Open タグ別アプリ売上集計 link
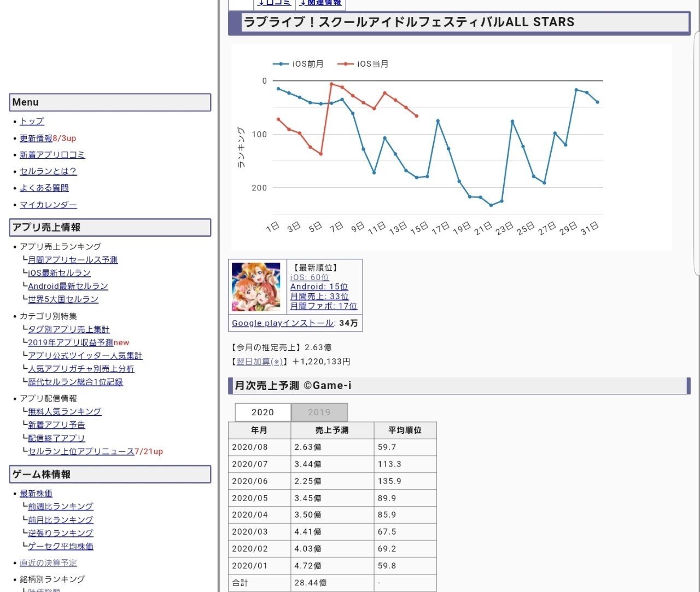 click(x=68, y=329)
